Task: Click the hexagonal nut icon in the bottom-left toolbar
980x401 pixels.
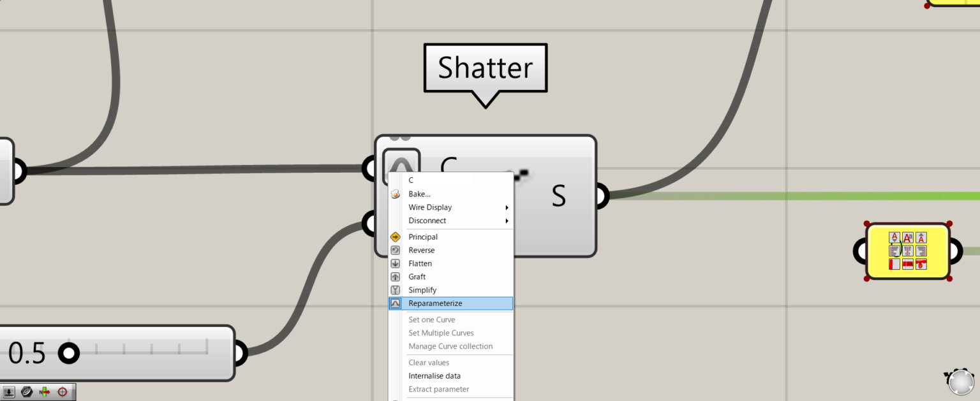Action: pyautogui.click(x=27, y=391)
